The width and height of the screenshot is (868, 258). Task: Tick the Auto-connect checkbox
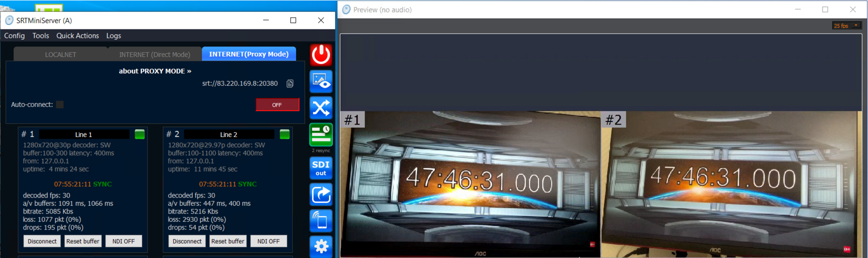click(x=60, y=104)
